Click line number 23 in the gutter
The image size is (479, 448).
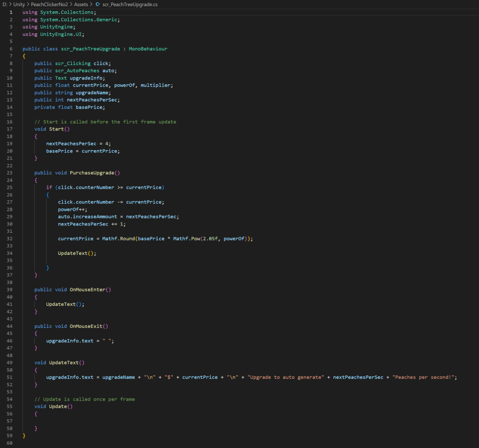[x=10, y=173]
